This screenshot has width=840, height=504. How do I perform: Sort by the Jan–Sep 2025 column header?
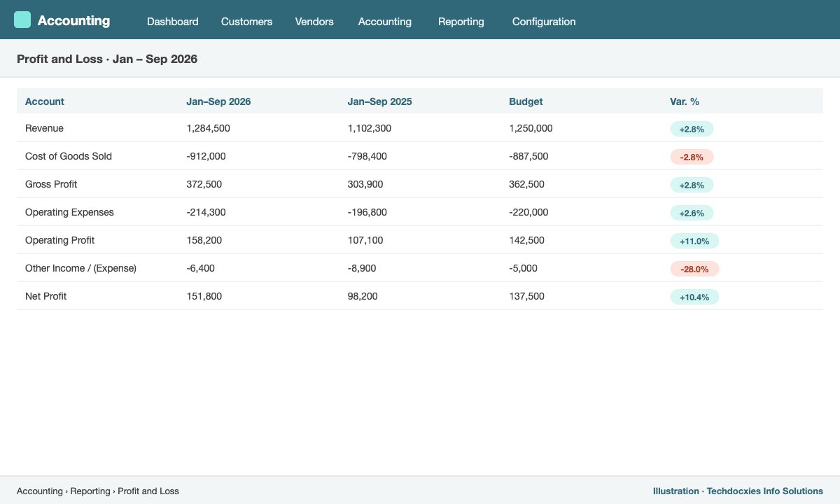coord(380,101)
